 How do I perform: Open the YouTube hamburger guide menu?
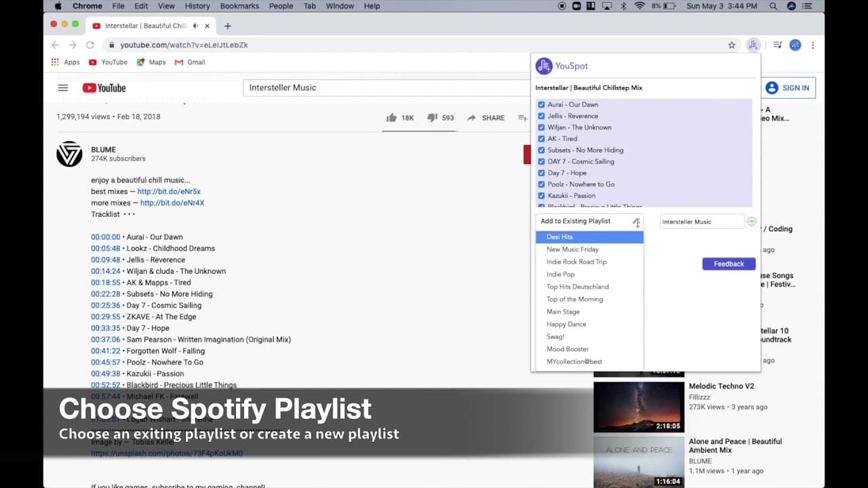point(63,87)
